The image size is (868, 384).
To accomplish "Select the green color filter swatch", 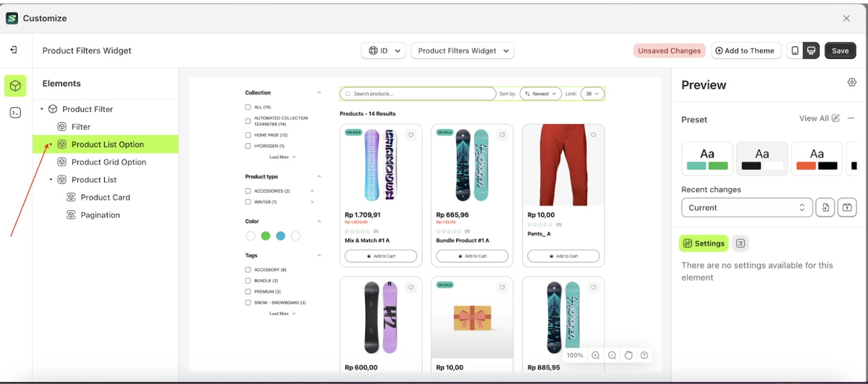I will point(265,236).
